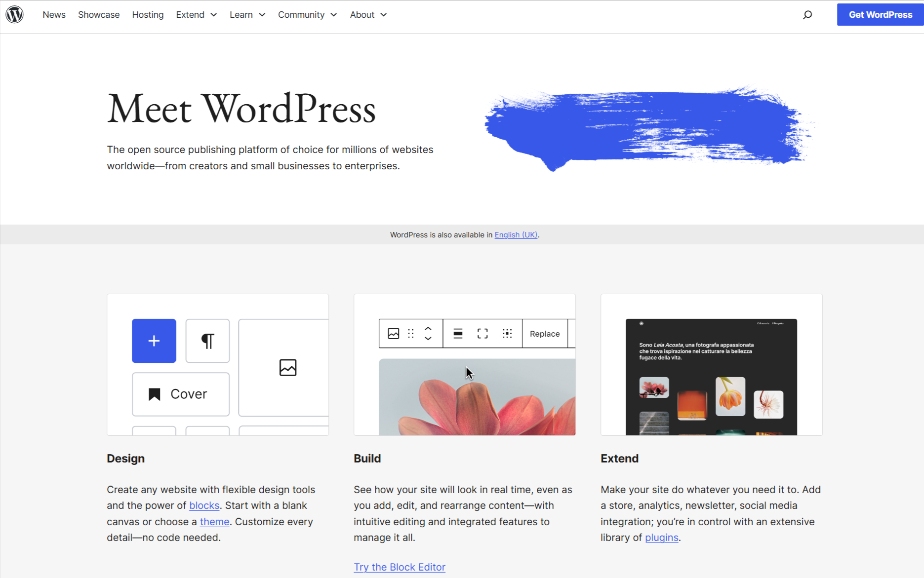Open the search icon
The width and height of the screenshot is (924, 578).
pyautogui.click(x=808, y=14)
